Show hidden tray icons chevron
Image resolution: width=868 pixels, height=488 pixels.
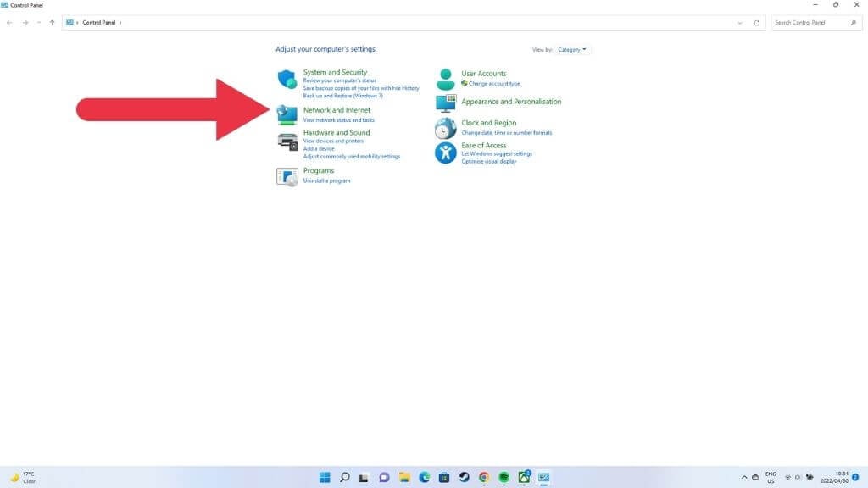(x=744, y=477)
